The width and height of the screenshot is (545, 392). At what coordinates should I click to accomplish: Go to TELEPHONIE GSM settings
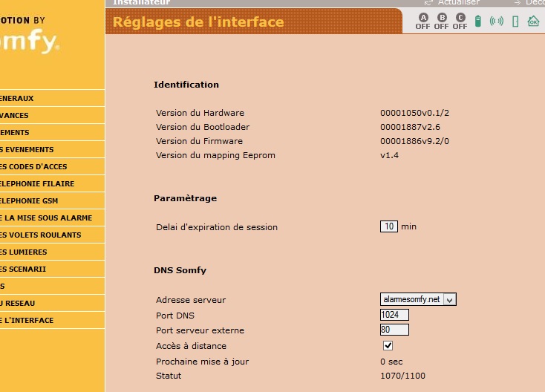coord(33,200)
